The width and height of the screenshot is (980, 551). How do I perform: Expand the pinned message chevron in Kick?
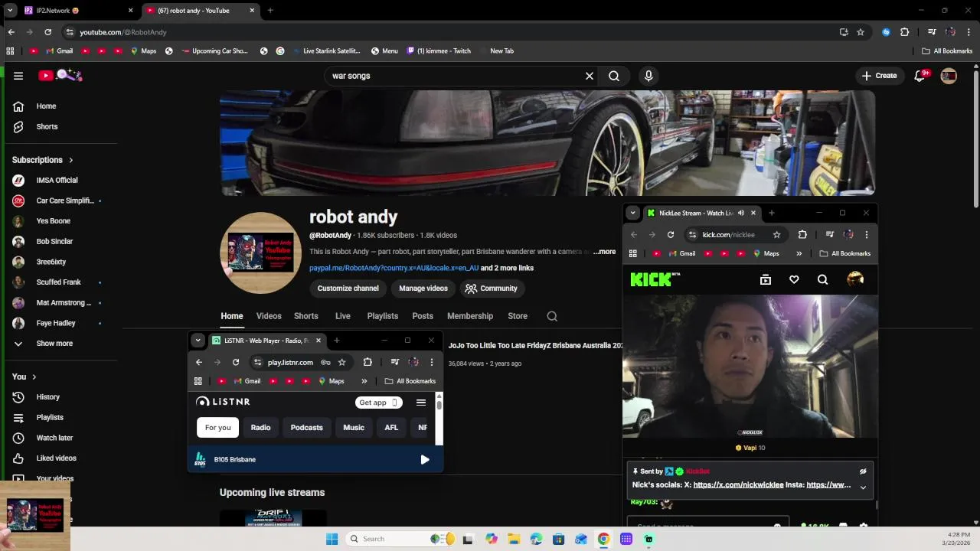point(863,487)
